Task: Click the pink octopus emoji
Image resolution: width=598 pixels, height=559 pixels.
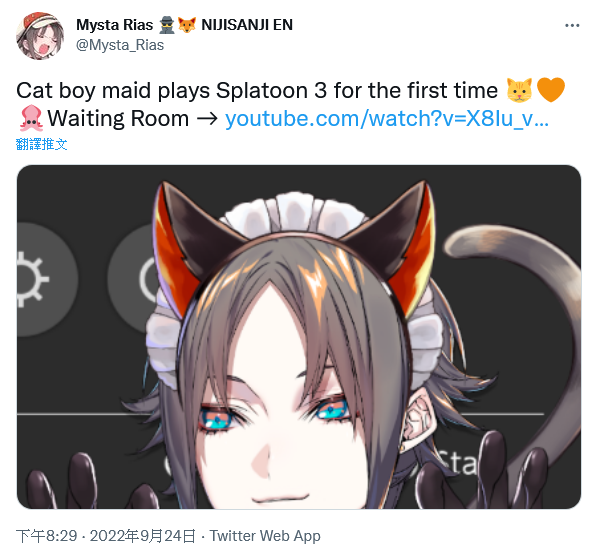Action: (x=31, y=118)
